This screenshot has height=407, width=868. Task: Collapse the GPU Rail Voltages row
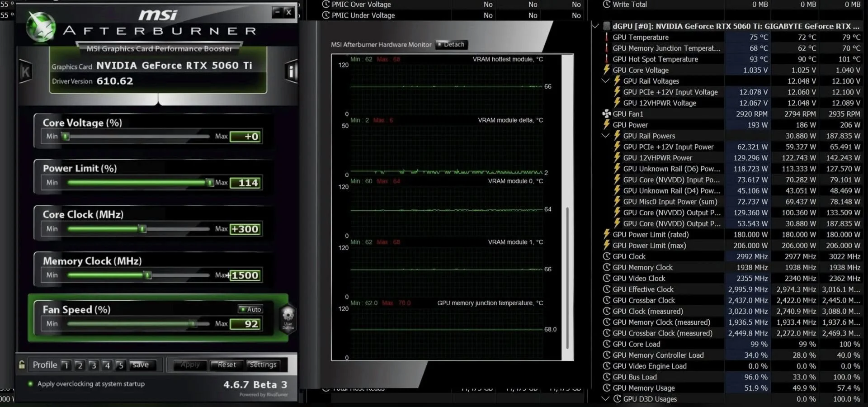[606, 81]
